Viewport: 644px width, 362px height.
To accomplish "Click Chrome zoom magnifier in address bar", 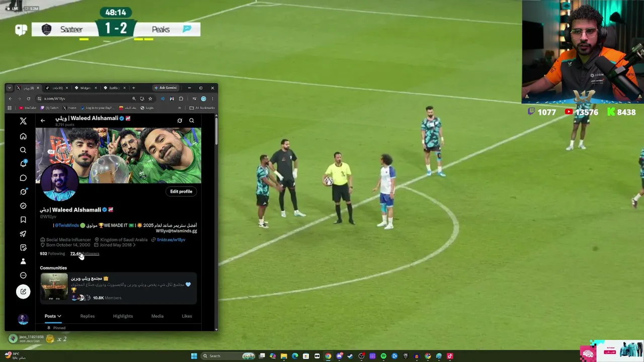I will point(134,99).
